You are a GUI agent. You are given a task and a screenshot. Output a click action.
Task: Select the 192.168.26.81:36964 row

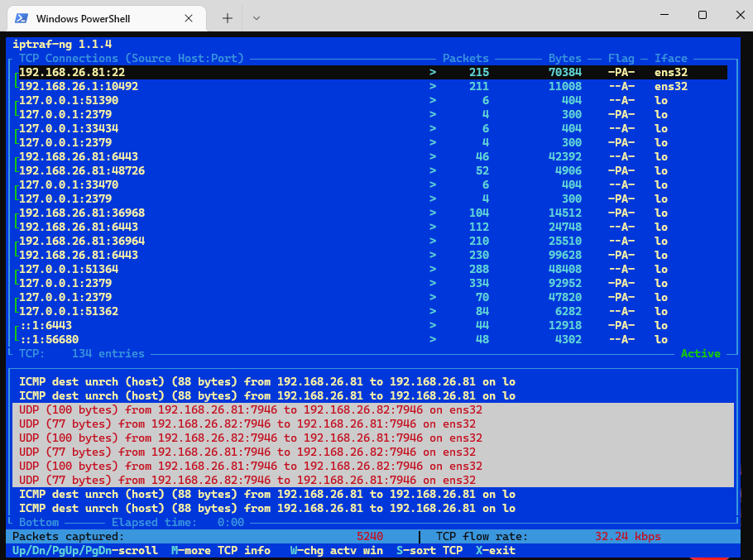(372, 241)
